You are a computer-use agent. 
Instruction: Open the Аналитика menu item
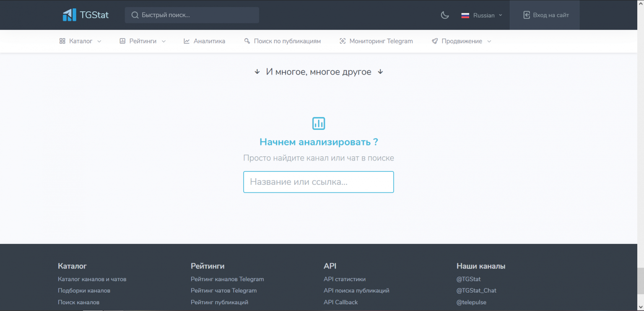204,41
